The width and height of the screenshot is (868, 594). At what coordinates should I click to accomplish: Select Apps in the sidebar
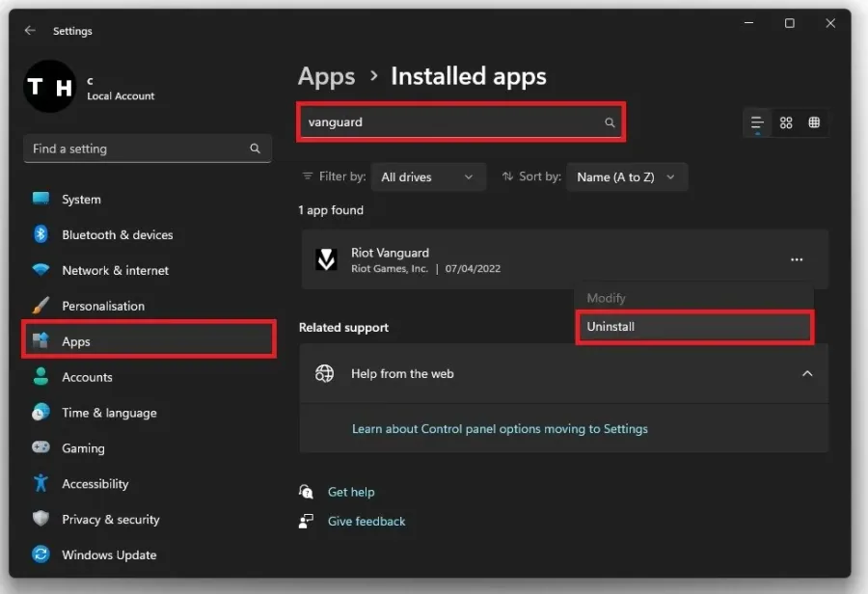pos(149,341)
